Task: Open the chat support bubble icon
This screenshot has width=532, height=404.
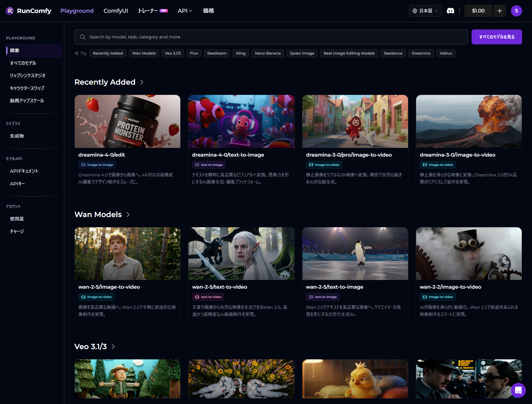Action: [x=518, y=390]
